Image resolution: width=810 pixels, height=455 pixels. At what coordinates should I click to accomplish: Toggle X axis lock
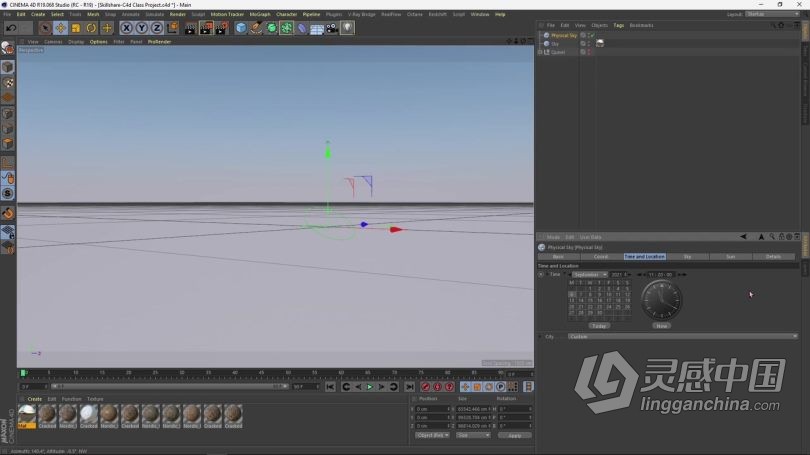tap(127, 28)
